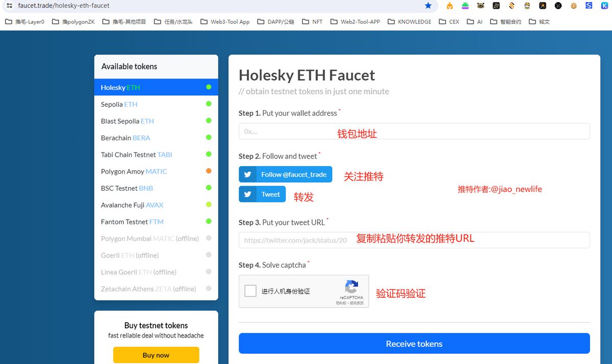
Task: Click the Tweet button
Action: tap(262, 194)
